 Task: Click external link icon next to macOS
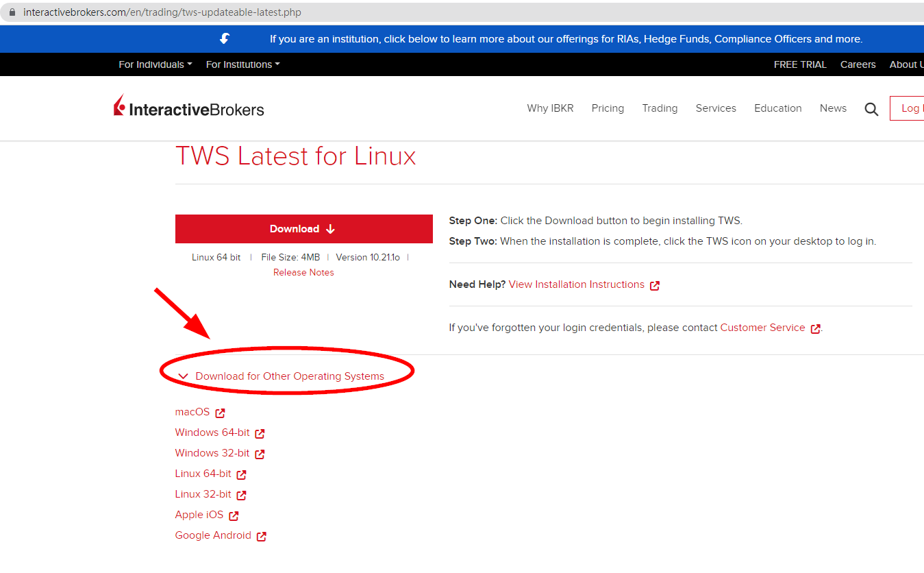[x=220, y=413]
